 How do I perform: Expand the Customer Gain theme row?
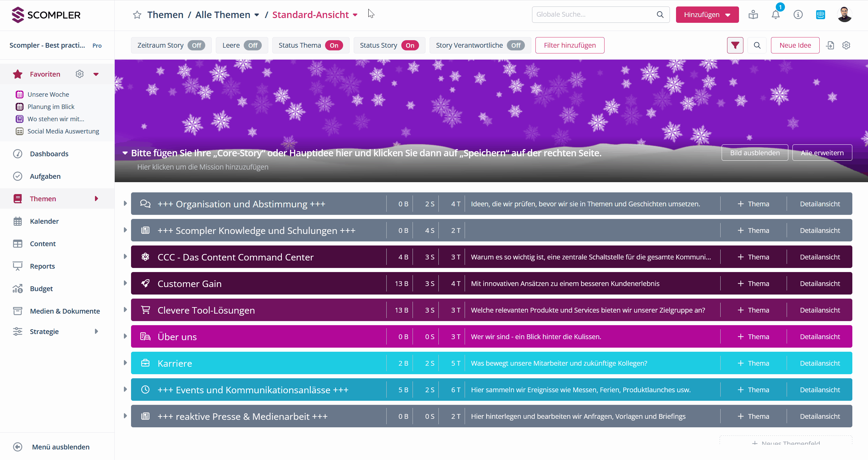click(125, 283)
